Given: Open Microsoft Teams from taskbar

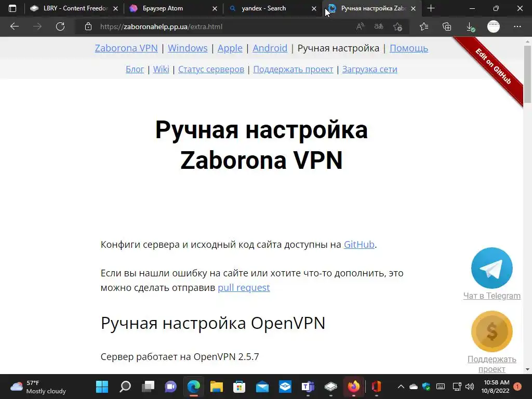Looking at the screenshot, I should click(x=308, y=387).
